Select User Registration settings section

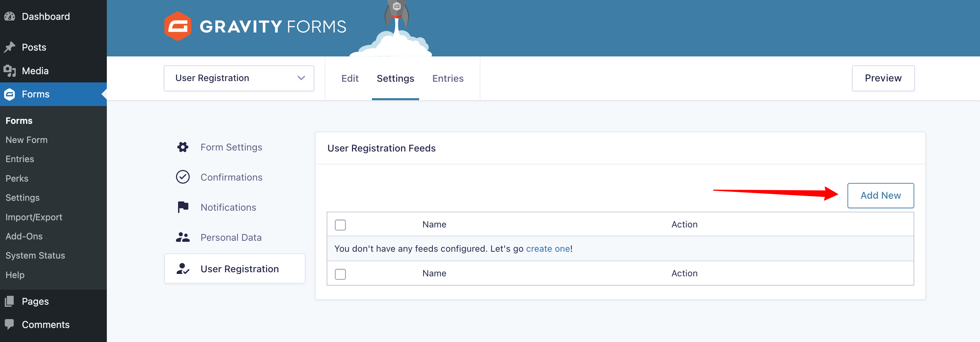click(235, 269)
